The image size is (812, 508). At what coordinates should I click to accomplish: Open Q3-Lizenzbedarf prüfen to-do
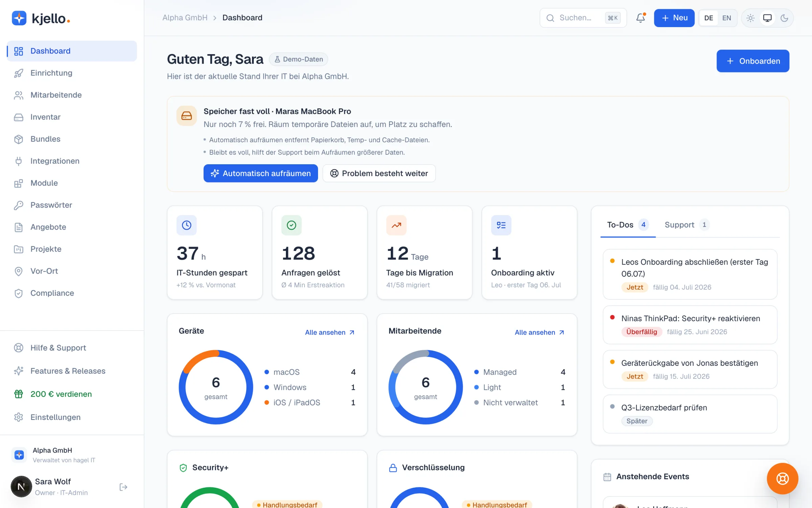(690, 414)
